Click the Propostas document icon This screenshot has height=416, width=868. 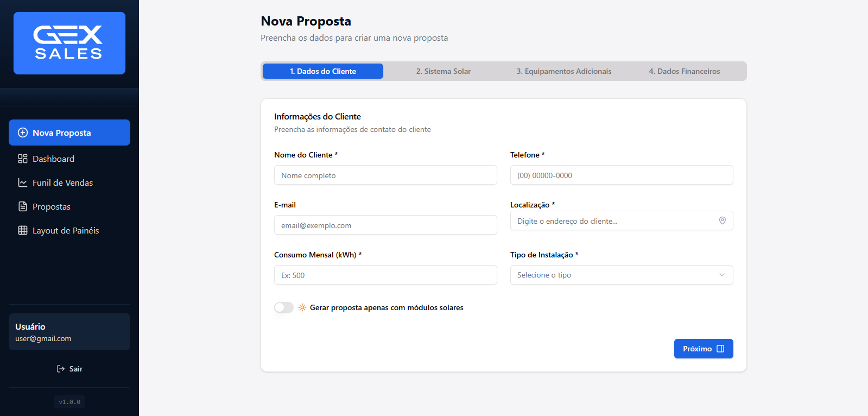point(23,206)
